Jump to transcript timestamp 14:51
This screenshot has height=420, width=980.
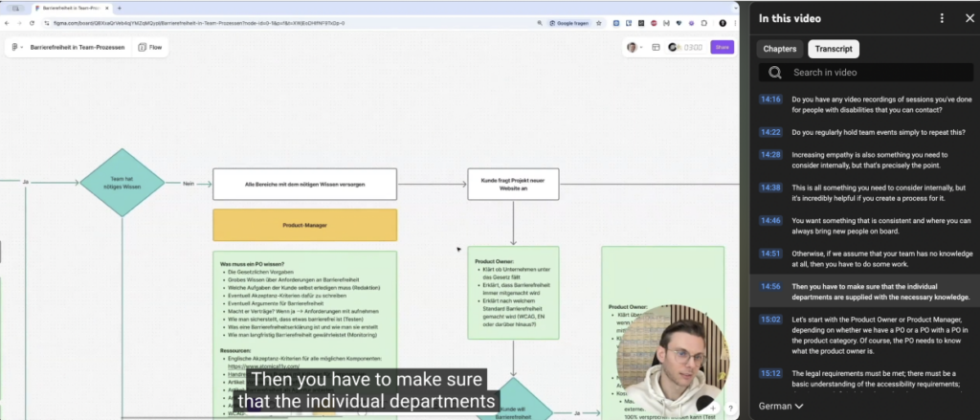(770, 254)
